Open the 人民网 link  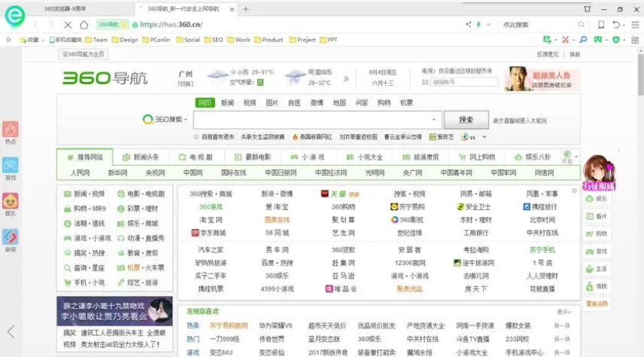pos(80,172)
